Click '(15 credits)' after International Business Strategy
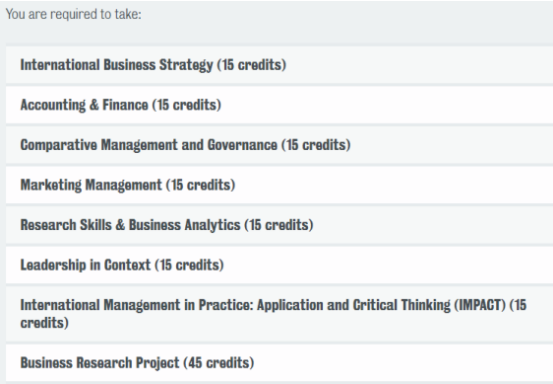Screen dimensions: 553x384 [x=251, y=65]
